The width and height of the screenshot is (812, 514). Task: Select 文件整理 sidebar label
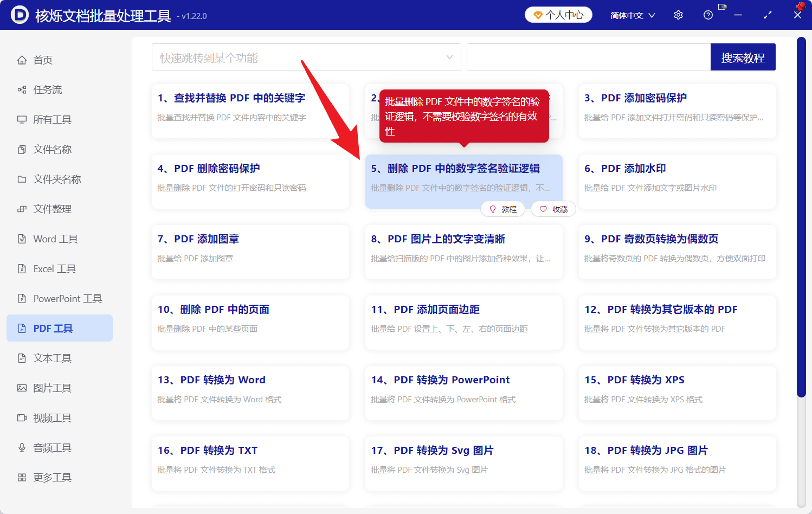53,209
